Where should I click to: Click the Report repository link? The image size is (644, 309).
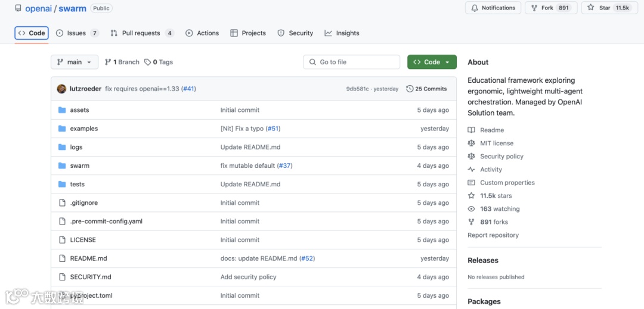click(x=493, y=235)
